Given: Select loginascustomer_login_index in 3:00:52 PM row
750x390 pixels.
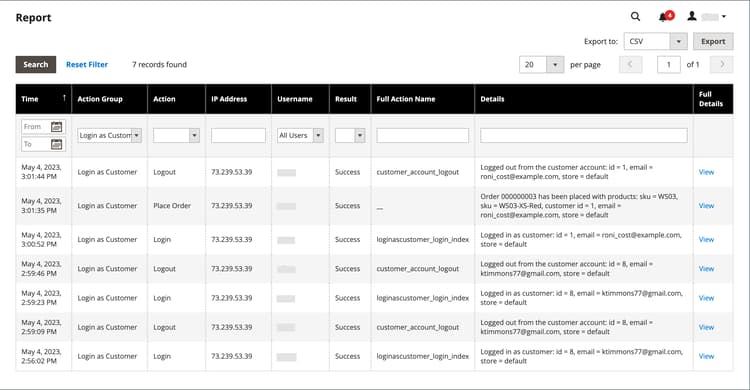Looking at the screenshot, I should point(422,240).
